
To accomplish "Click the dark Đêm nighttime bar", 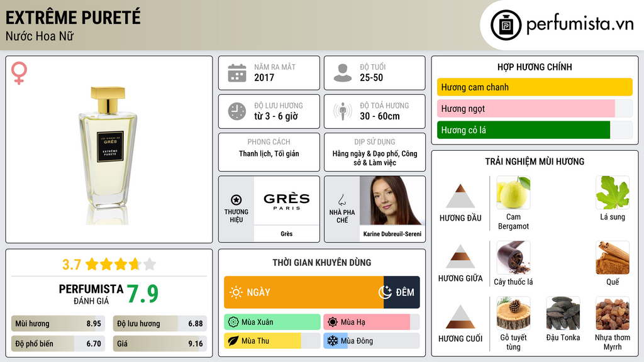I will click(x=402, y=292).
